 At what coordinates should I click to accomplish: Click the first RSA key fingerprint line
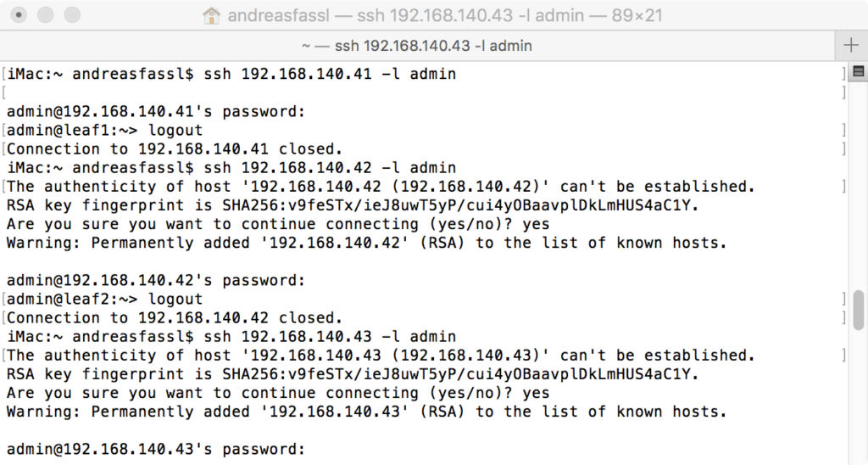pyautogui.click(x=352, y=205)
